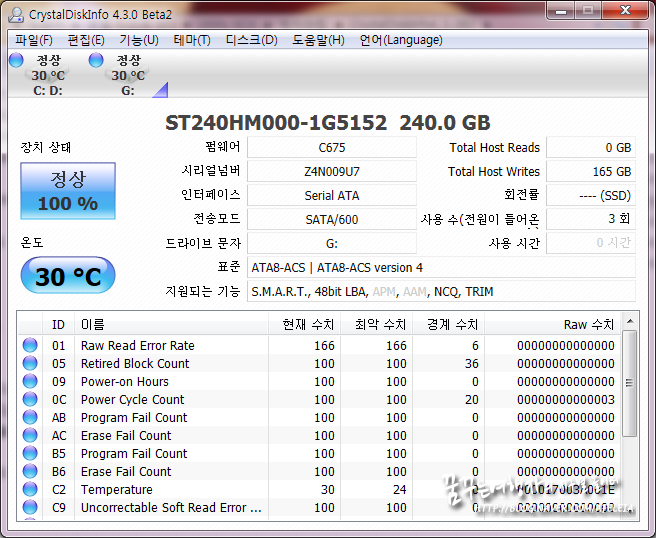The image size is (656, 538).
Task: Select the G: disk status orb
Action: click(x=96, y=60)
